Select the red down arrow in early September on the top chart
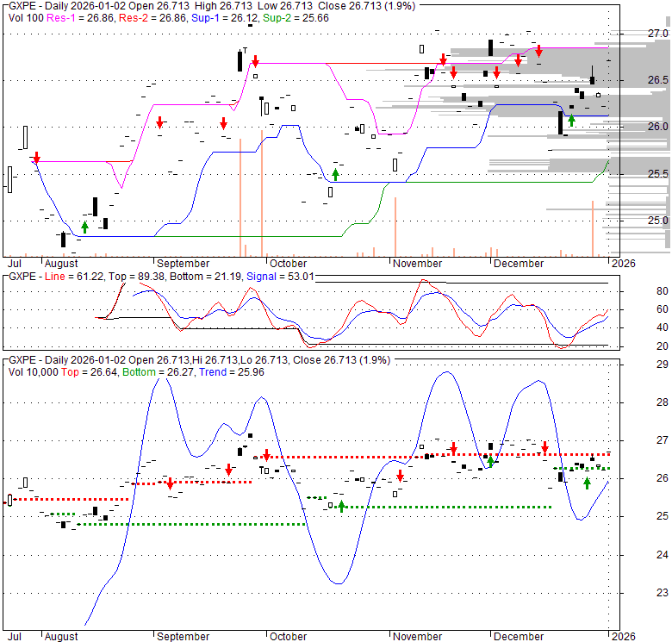 click(160, 122)
